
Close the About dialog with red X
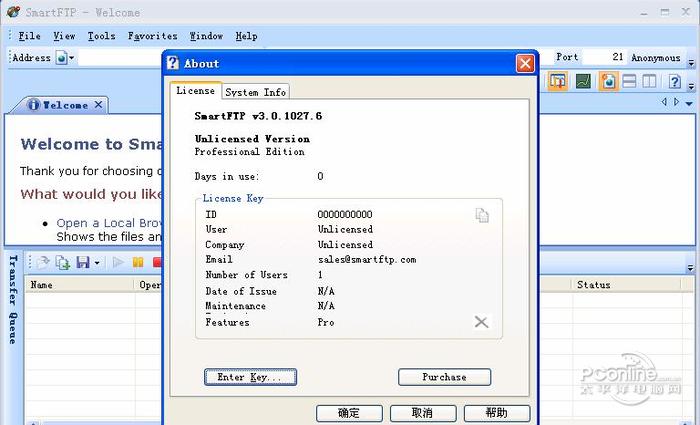525,63
